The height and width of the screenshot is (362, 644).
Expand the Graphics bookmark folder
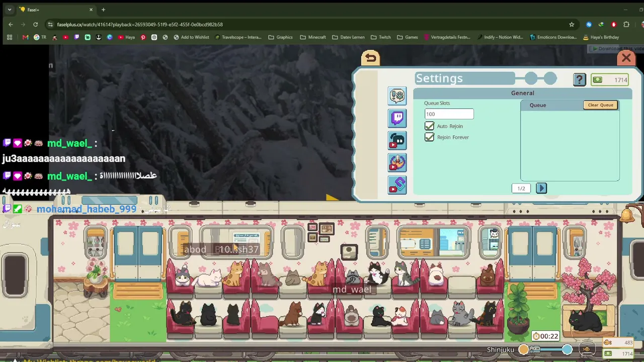[x=280, y=37]
